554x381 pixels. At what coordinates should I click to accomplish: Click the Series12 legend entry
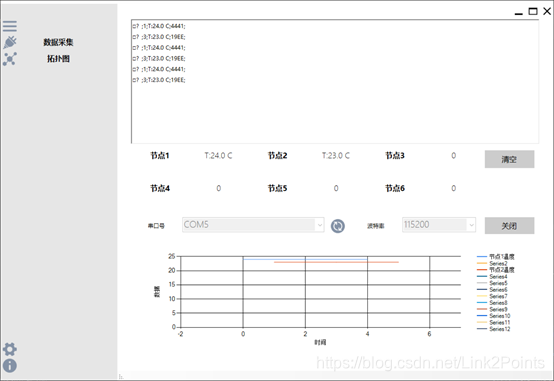[x=494, y=329]
